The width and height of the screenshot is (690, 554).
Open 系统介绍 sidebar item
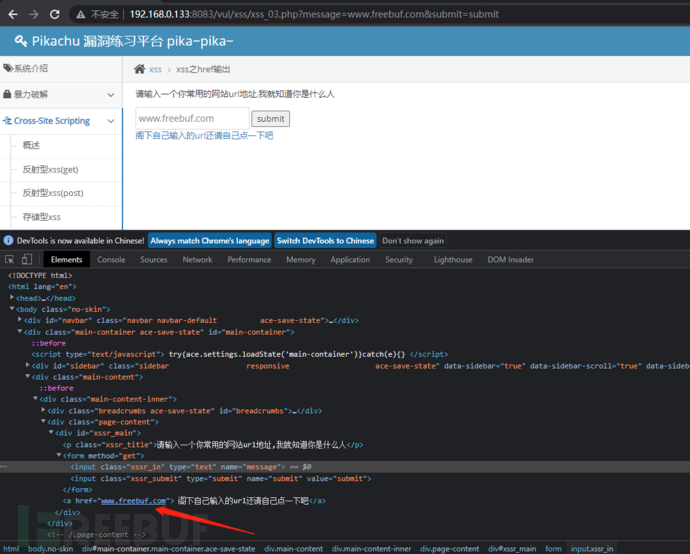[61, 68]
